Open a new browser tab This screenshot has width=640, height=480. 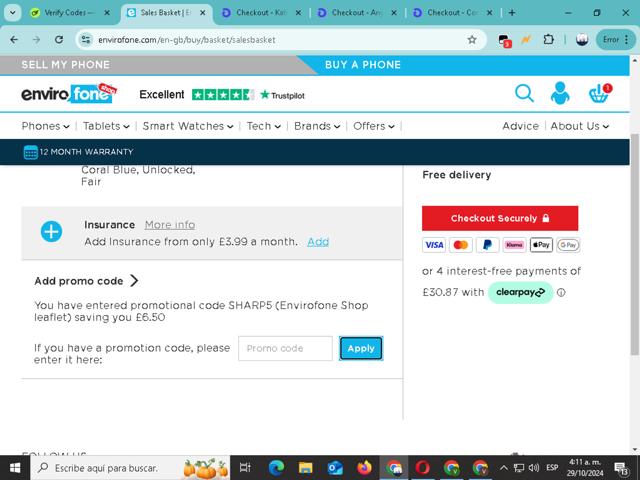click(512, 13)
